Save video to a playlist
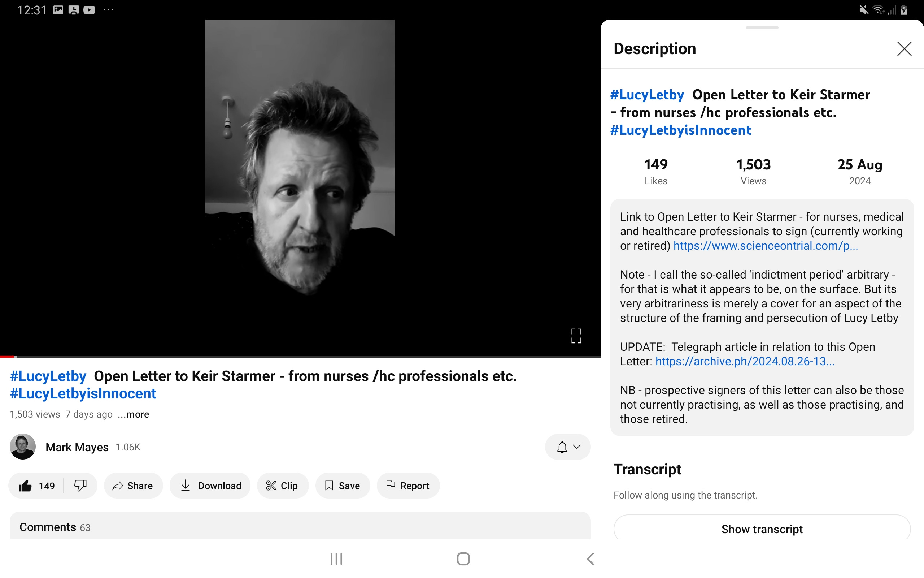Screen dimensions: 924x578 point(343,486)
